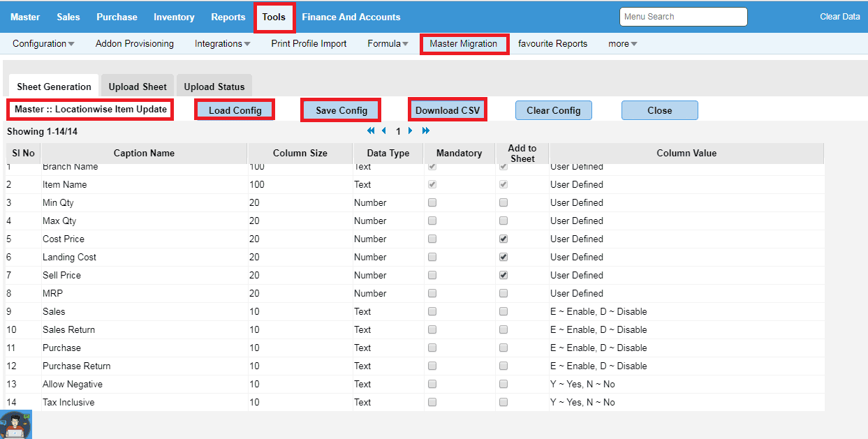Select the Sell Price caption cell
The height and width of the screenshot is (439, 868).
tap(145, 275)
